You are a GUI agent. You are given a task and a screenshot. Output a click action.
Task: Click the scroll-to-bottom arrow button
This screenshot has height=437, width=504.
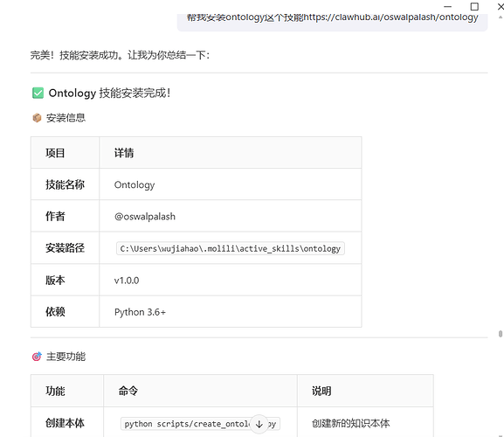click(x=259, y=424)
